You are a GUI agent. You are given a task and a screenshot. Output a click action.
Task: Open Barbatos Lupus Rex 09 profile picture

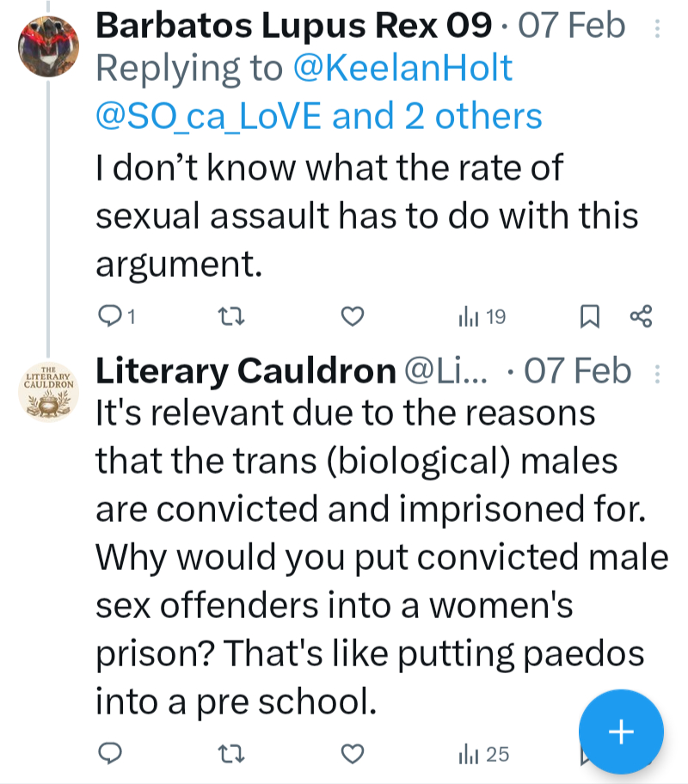pos(48,46)
